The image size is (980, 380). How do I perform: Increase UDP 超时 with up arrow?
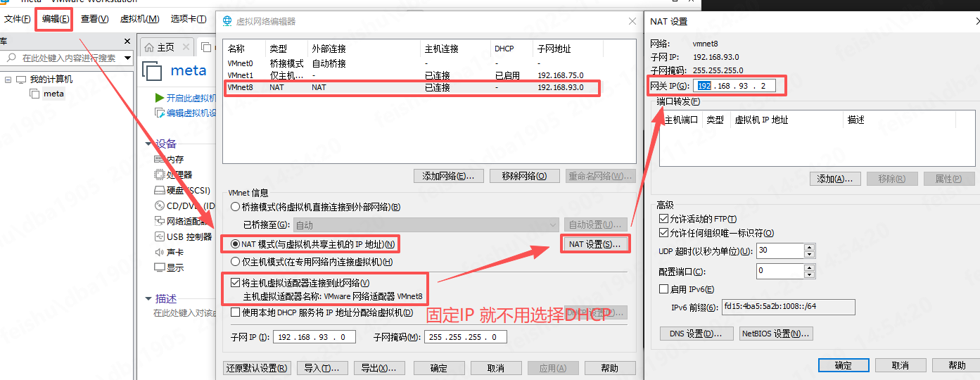[x=809, y=247]
